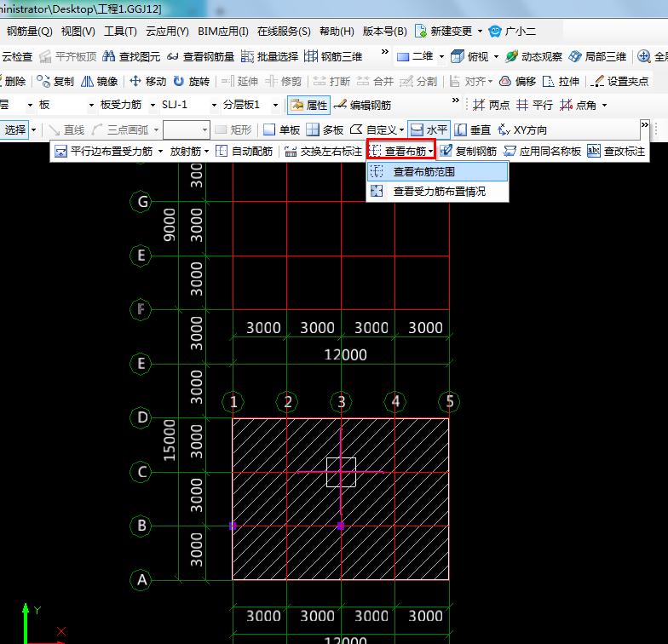Viewport: 668px width, 644px height.
Task: Click the 复制 tool
Action: (55, 81)
